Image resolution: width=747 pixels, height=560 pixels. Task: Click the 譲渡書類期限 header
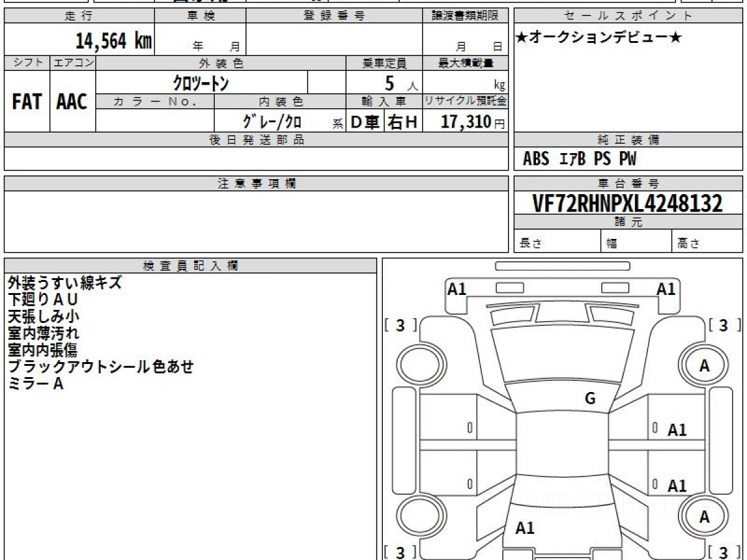[x=465, y=16]
